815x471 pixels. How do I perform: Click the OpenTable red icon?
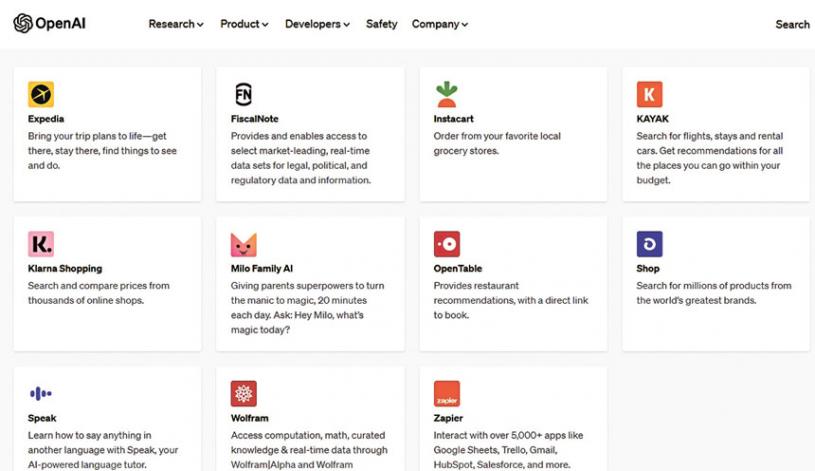(446, 244)
